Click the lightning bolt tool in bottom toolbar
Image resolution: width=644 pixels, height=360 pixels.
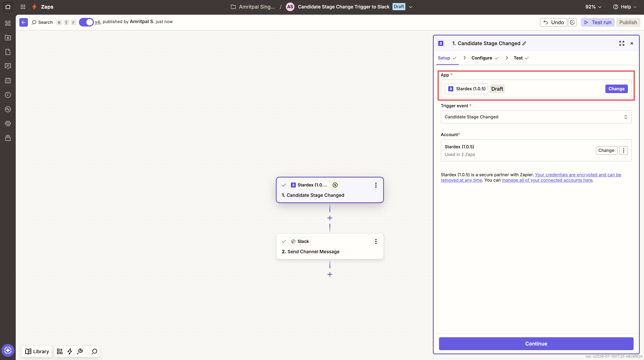tap(70, 351)
